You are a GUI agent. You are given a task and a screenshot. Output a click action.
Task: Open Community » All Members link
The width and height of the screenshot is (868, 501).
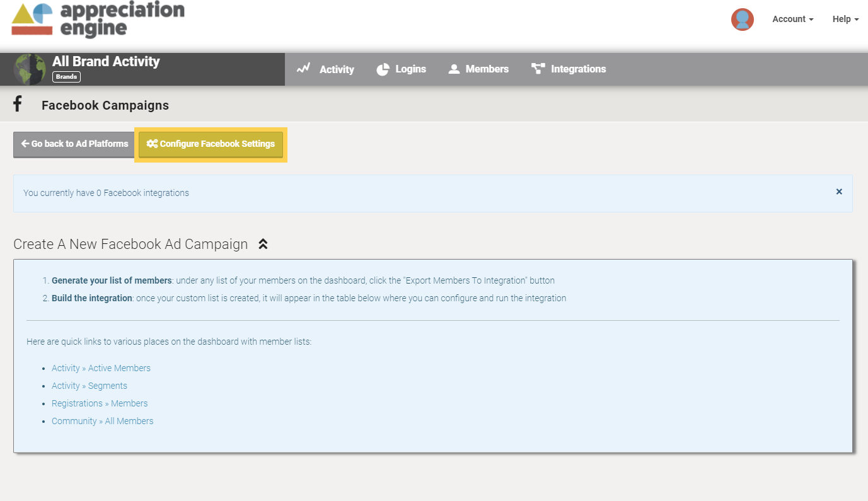point(102,421)
